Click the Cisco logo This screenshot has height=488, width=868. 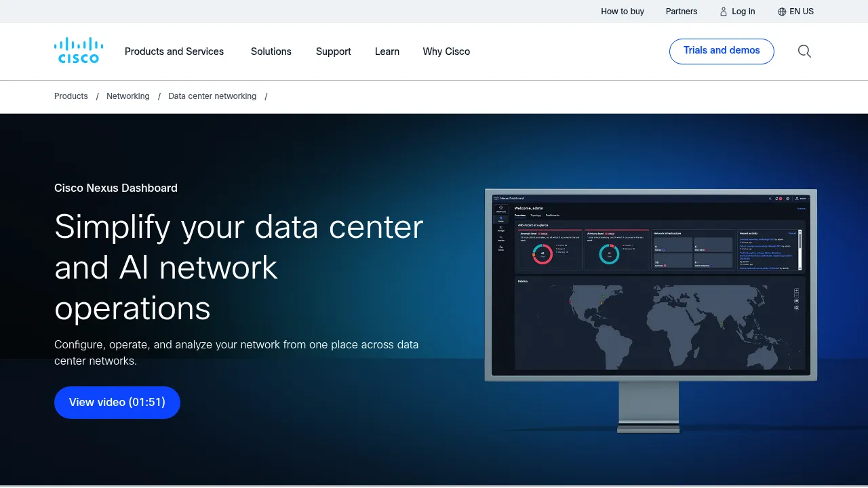coord(79,51)
